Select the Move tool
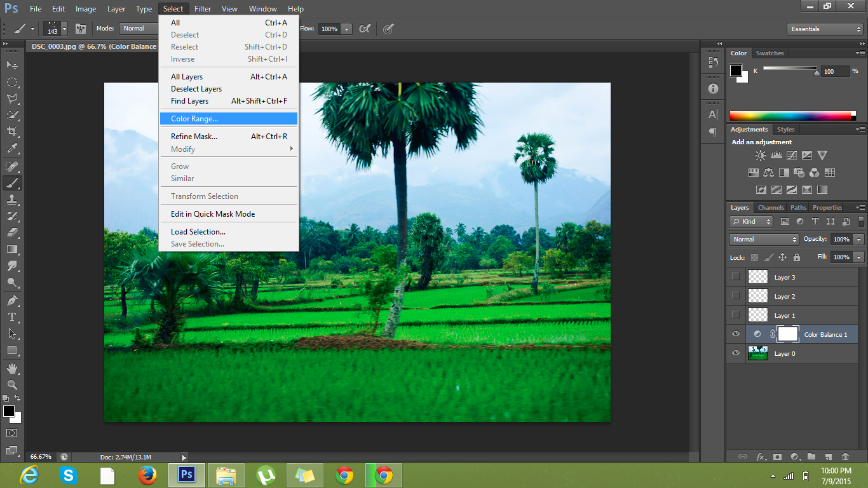The width and height of the screenshot is (868, 488). [12, 65]
